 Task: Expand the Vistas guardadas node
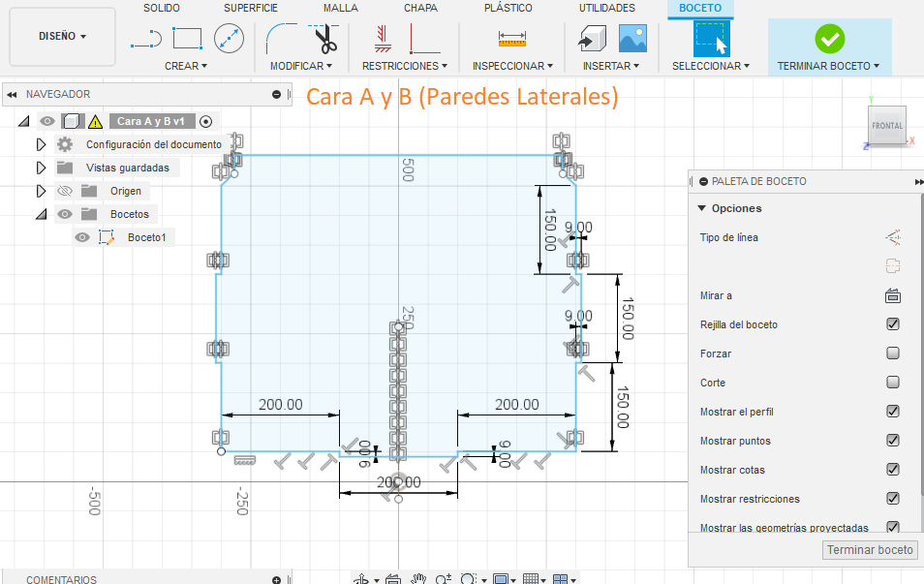tap(41, 168)
